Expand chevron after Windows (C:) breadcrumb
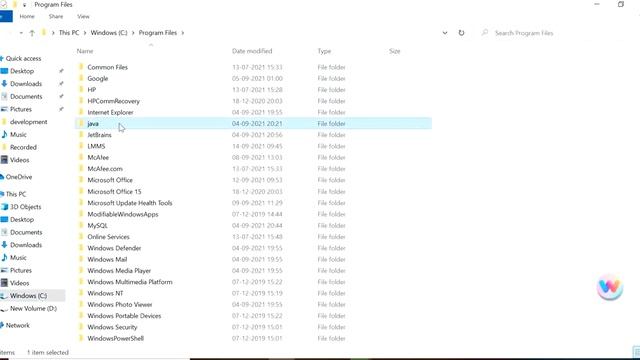This screenshot has width=640, height=360. click(x=133, y=33)
